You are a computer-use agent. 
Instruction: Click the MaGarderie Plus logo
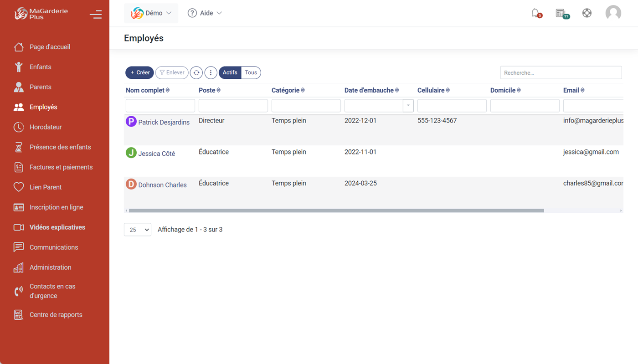(x=41, y=14)
